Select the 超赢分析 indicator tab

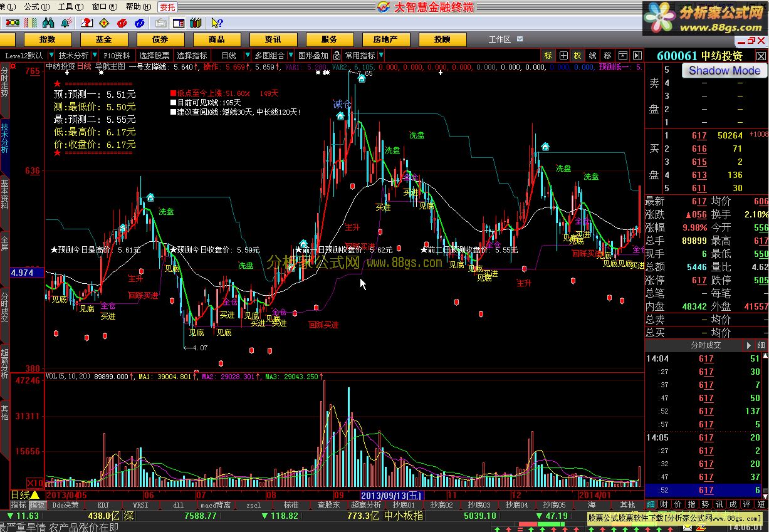[x=366, y=505]
